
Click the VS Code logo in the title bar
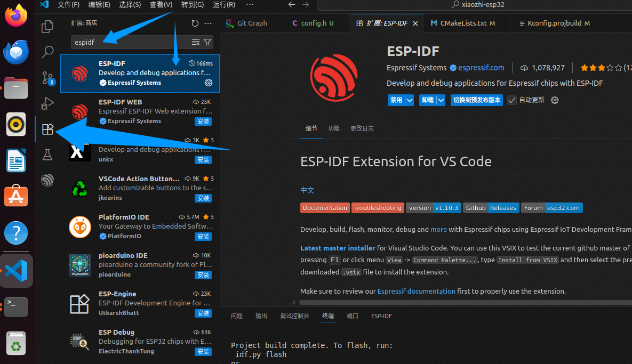(44, 4)
